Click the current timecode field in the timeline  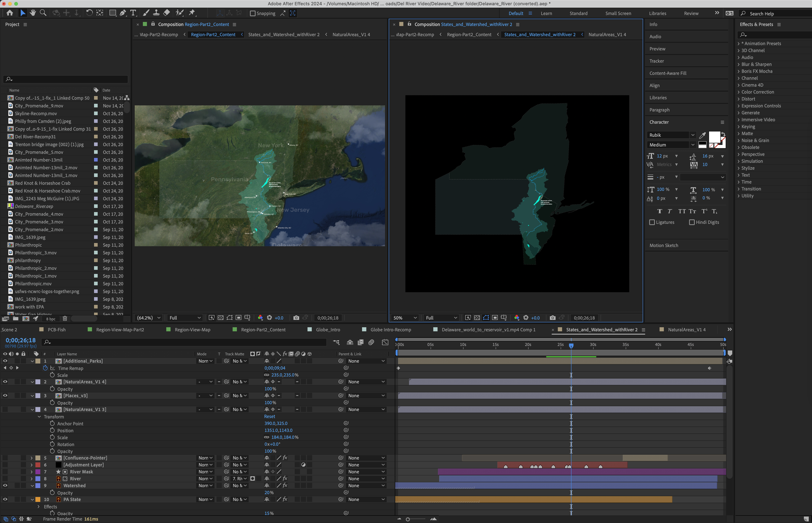(x=21, y=340)
